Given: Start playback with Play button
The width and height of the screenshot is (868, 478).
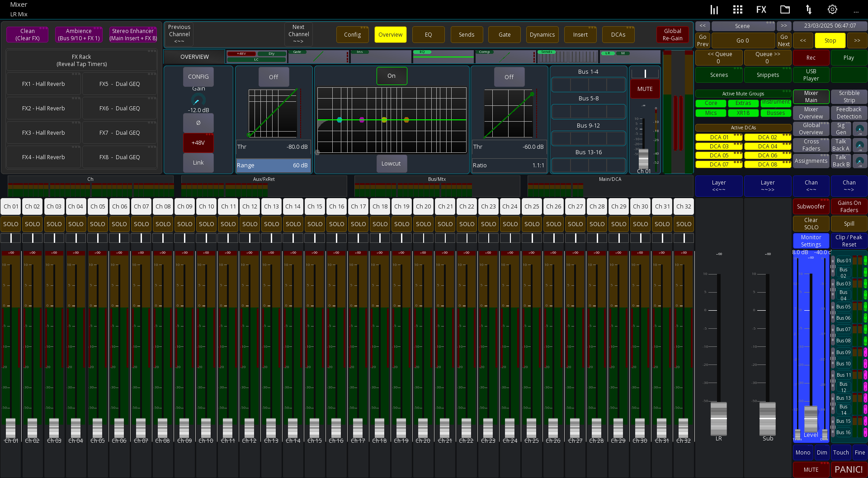Looking at the screenshot, I should click(849, 58).
